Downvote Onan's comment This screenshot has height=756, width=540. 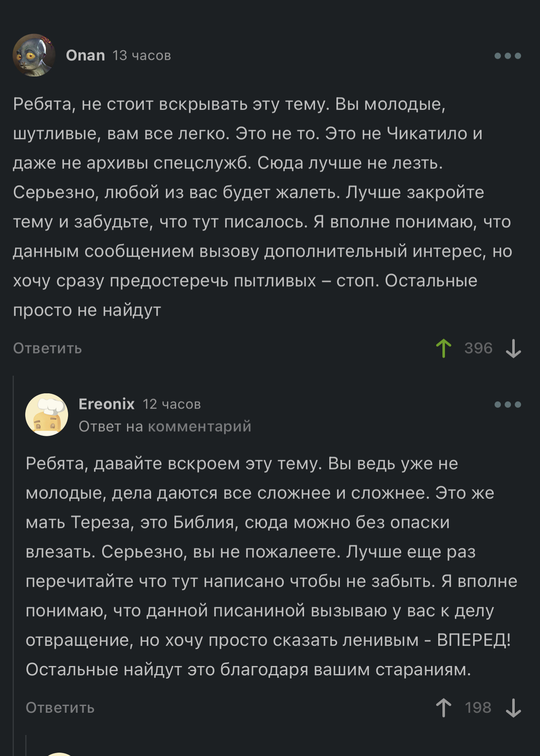(513, 348)
